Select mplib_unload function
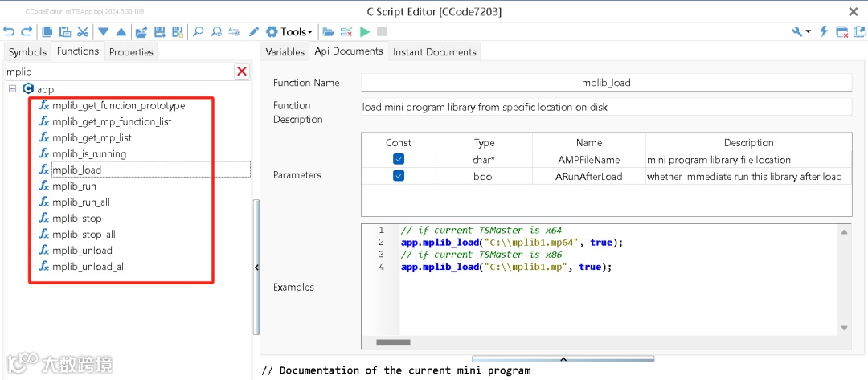 click(83, 250)
